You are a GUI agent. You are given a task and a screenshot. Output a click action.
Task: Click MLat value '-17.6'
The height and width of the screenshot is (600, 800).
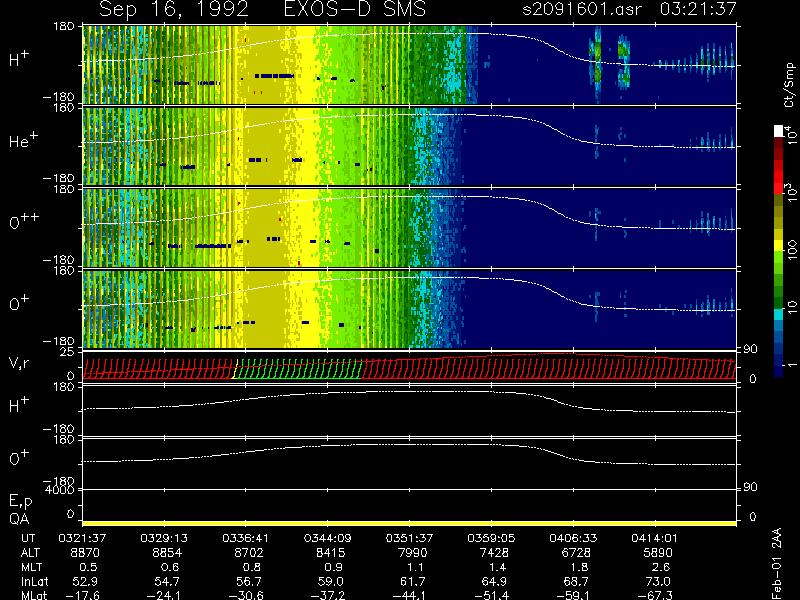click(x=82, y=595)
